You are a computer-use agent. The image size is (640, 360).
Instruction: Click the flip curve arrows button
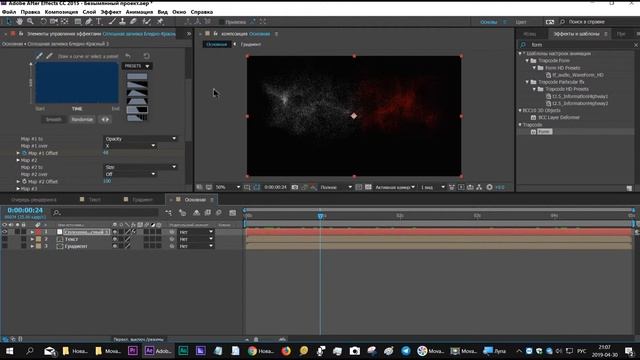point(105,120)
